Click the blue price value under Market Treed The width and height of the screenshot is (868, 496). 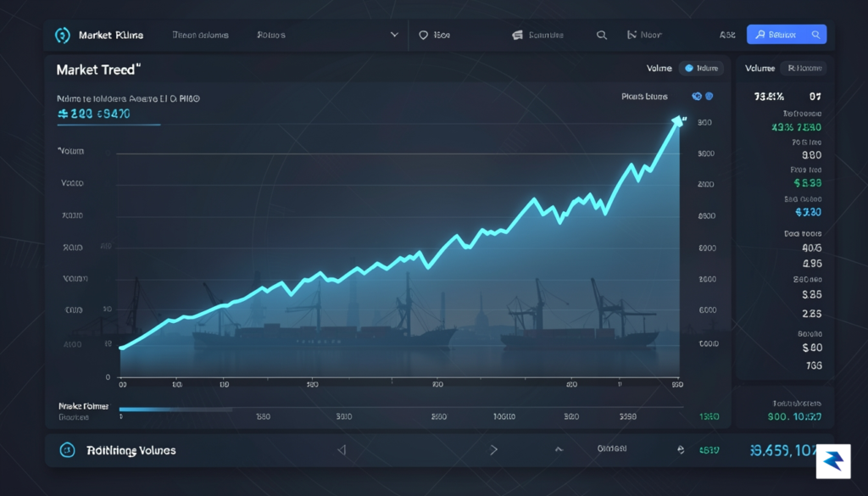coord(94,114)
